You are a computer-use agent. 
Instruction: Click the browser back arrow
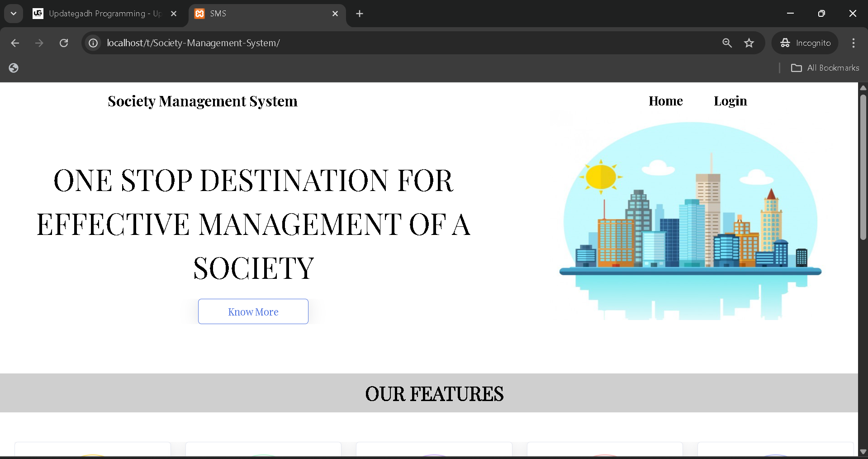coord(15,43)
